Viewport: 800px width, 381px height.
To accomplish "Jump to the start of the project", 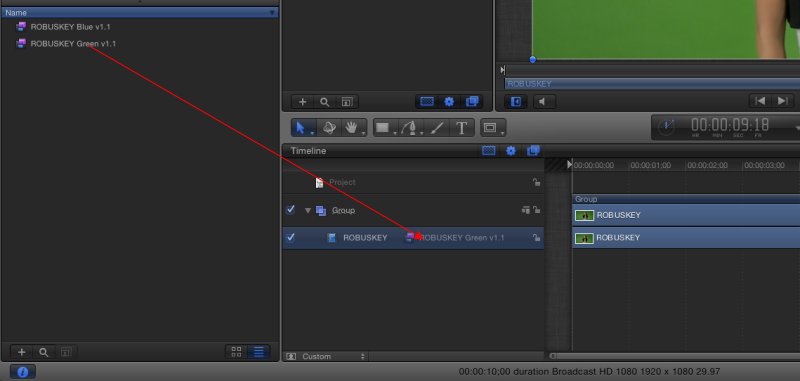I will (x=760, y=101).
